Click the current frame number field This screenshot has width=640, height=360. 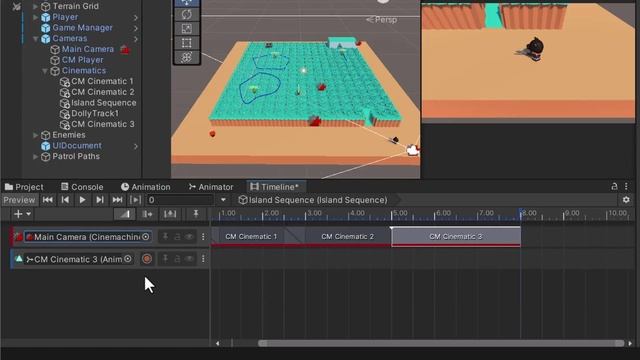(x=180, y=200)
